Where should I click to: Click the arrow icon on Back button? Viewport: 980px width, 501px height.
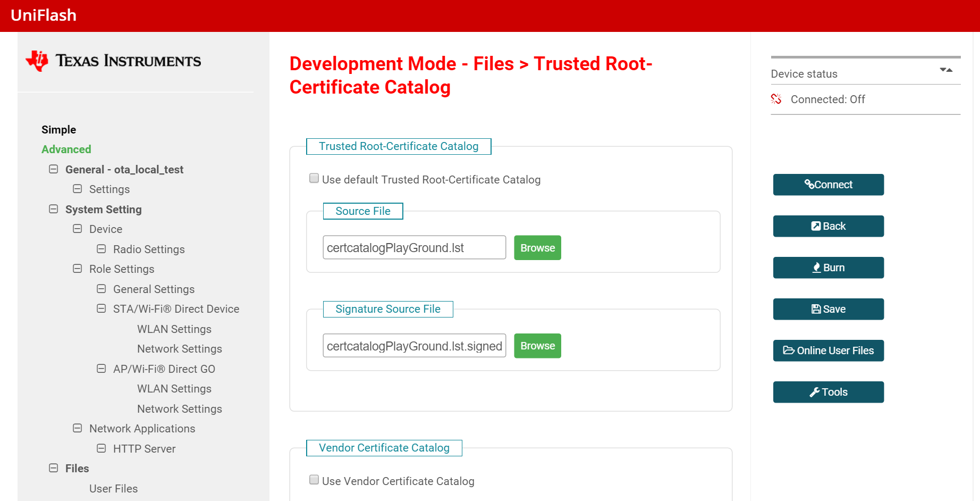click(x=816, y=226)
